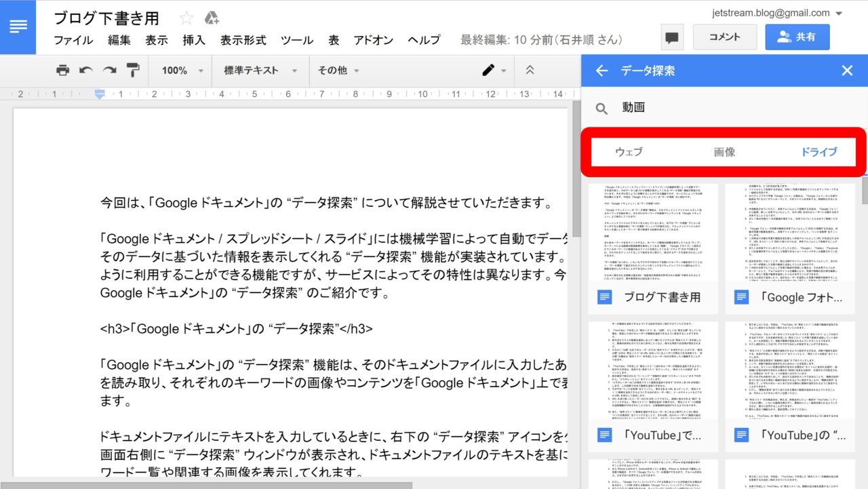
Task: Switch to the 画像 tab
Action: 724,152
